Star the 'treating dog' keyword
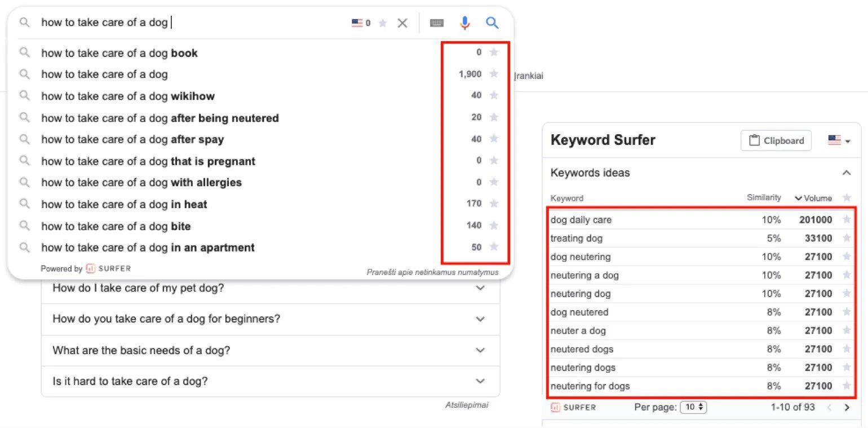This screenshot has height=428, width=868. click(846, 239)
